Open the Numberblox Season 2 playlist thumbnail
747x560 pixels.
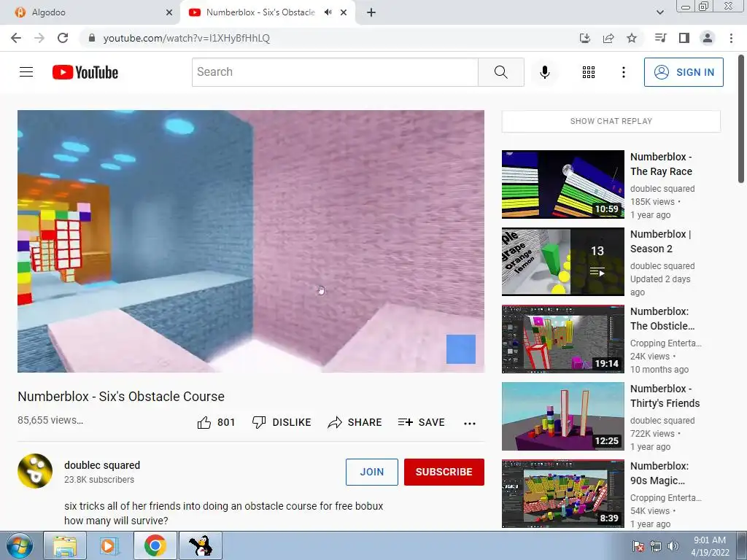(x=562, y=262)
